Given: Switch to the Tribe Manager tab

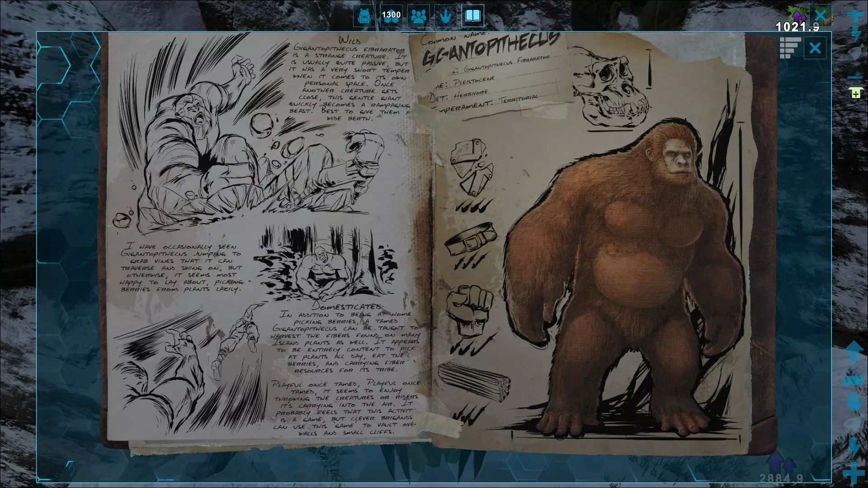Looking at the screenshot, I should (x=419, y=16).
